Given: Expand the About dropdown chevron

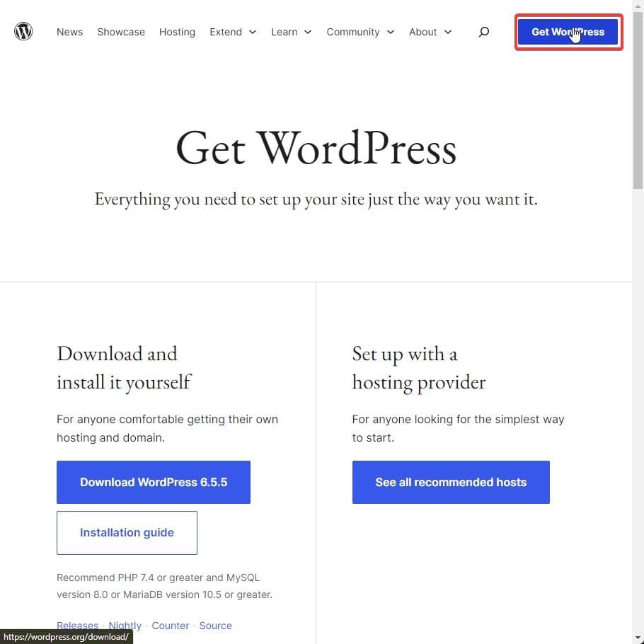Looking at the screenshot, I should (x=448, y=32).
